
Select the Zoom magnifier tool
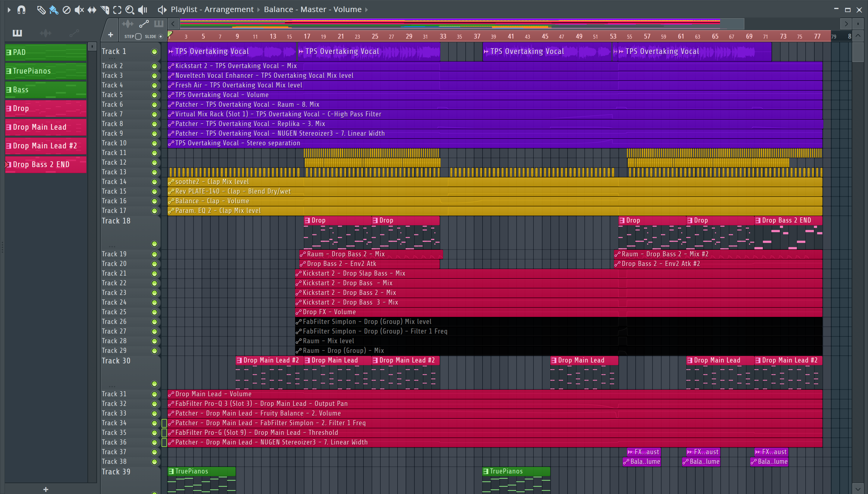coord(130,10)
